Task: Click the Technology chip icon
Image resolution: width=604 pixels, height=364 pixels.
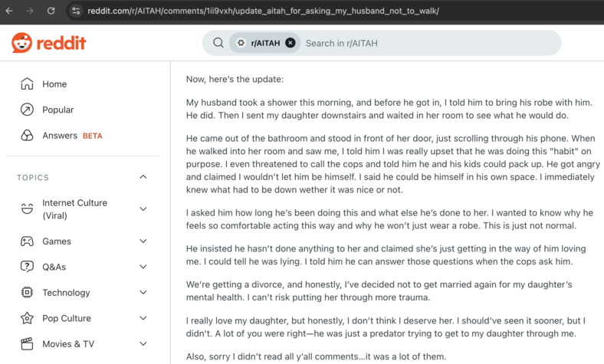Action: click(x=27, y=293)
